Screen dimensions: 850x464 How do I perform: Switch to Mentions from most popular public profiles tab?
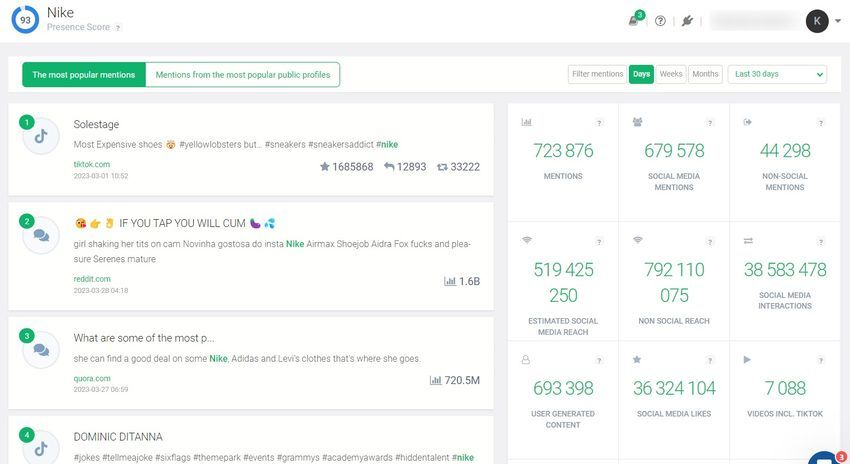click(243, 75)
